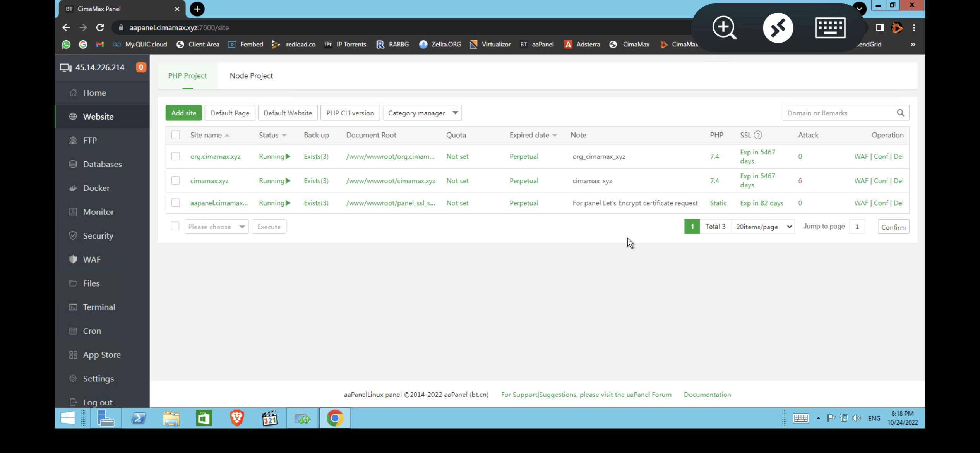Switch to the Node Project tab
The height and width of the screenshot is (453, 980).
click(x=251, y=75)
